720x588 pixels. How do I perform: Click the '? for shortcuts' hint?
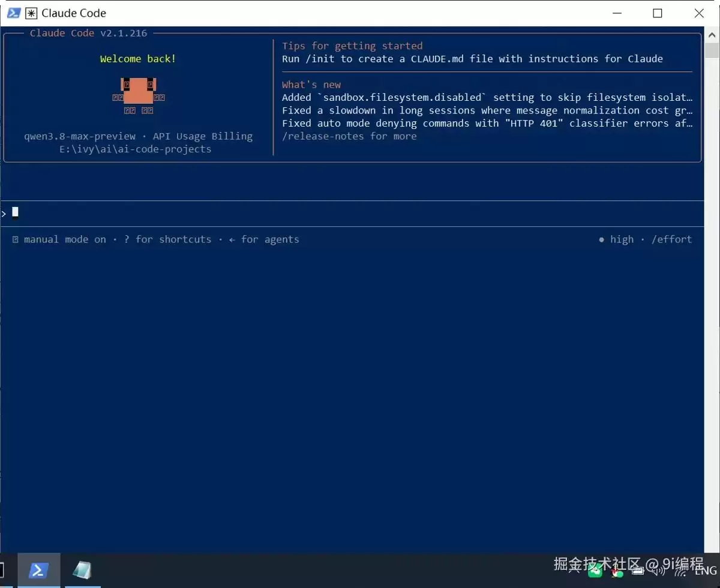click(167, 239)
